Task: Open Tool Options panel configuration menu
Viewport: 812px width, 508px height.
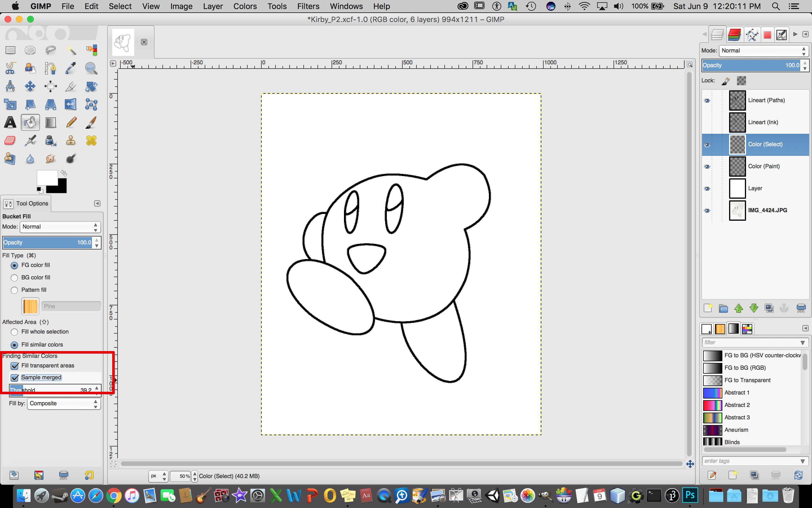Action: pyautogui.click(x=97, y=203)
